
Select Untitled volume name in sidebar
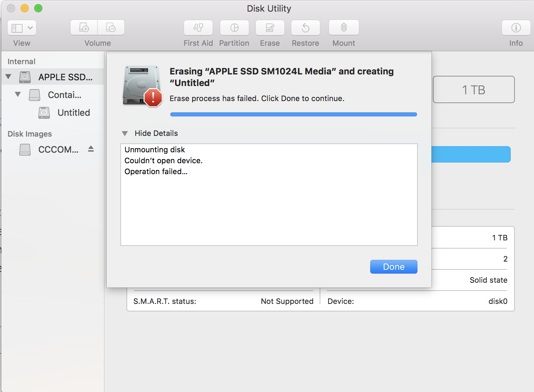[74, 113]
